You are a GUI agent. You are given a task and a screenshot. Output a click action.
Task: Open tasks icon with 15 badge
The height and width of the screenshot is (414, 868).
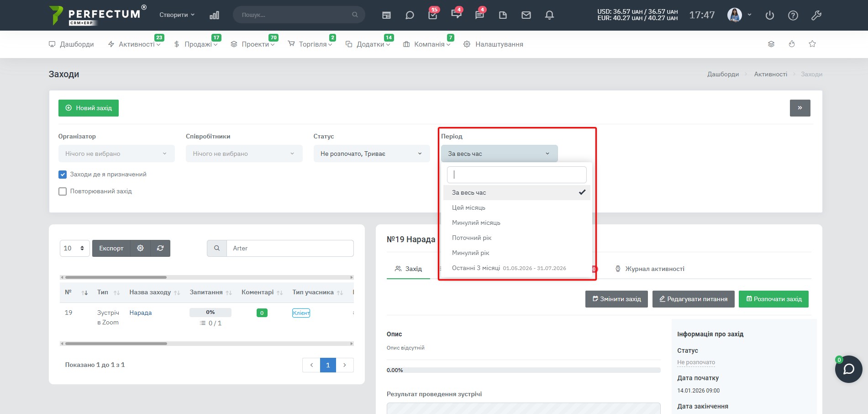tap(433, 15)
